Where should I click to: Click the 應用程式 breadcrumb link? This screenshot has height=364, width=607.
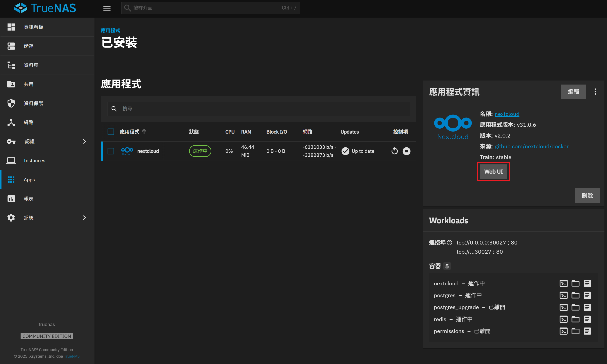tap(110, 31)
